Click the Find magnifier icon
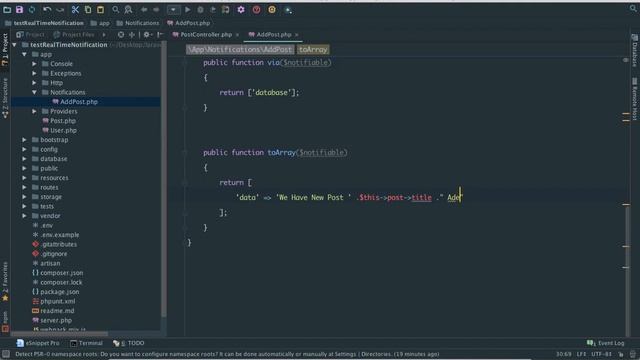Viewport: 640px width, 360px height. [x=116, y=9]
